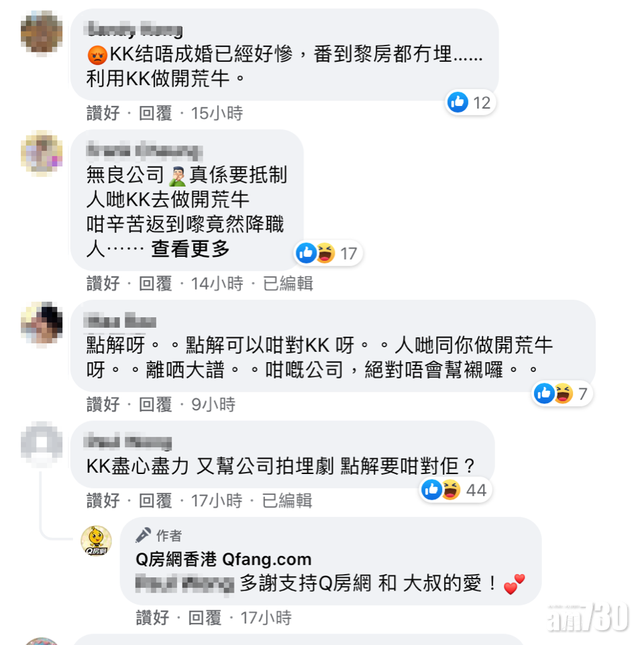Open the 12 likes reaction count
This screenshot has width=644, height=645.
tap(470, 103)
